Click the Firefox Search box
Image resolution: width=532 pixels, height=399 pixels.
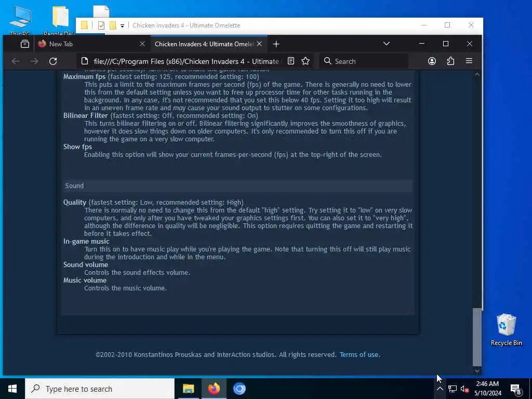tap(364, 61)
